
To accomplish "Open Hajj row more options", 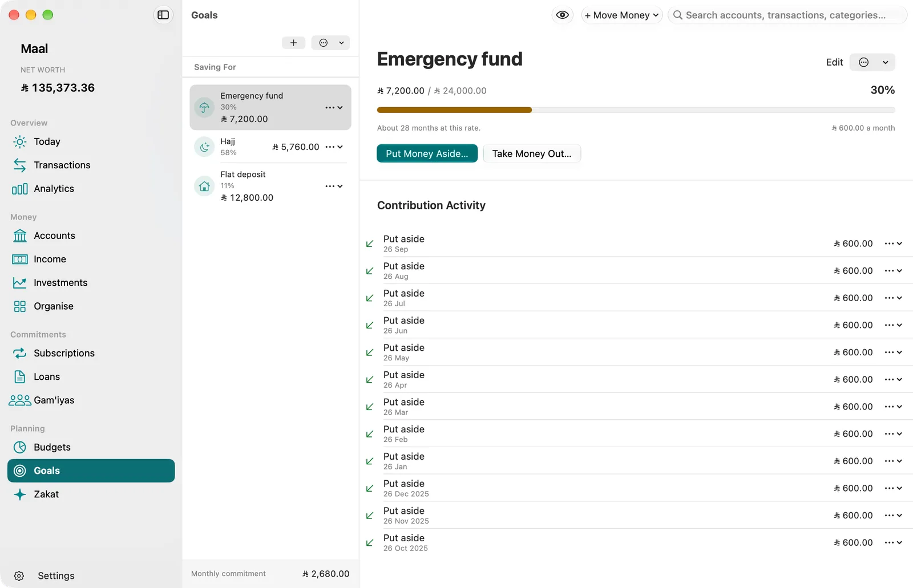I will pos(334,147).
